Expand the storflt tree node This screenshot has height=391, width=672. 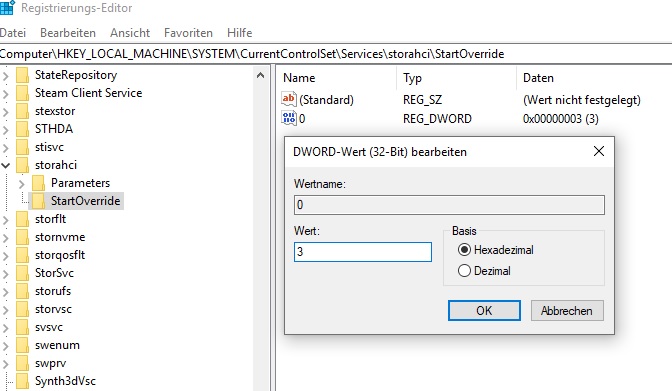(x=6, y=220)
